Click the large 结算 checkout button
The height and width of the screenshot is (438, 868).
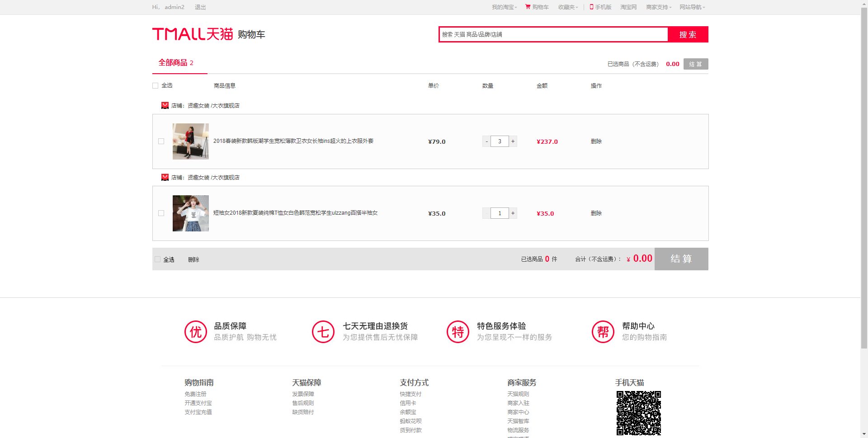click(681, 259)
